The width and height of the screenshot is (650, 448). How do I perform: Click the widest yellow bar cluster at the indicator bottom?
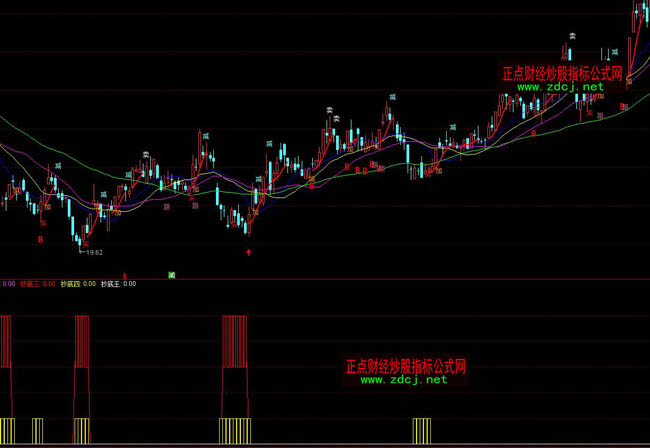click(234, 431)
